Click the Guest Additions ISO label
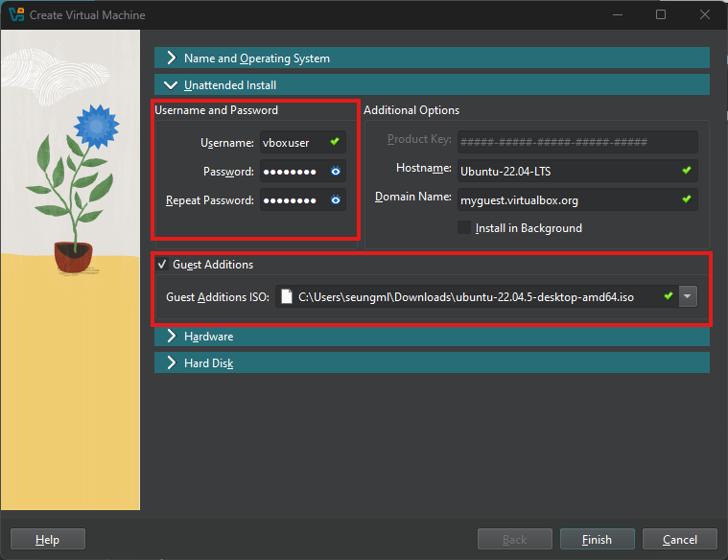Screen dimensions: 728x560 218,296
